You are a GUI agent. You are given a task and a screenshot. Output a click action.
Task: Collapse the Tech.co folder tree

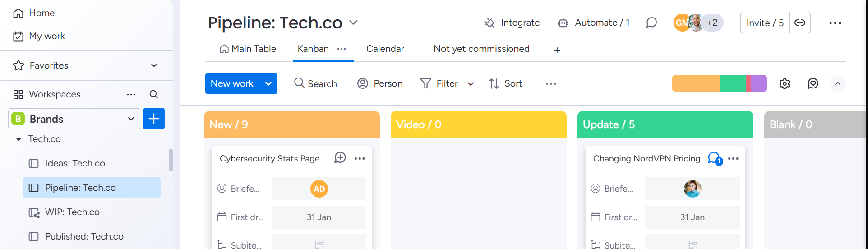[x=18, y=139]
